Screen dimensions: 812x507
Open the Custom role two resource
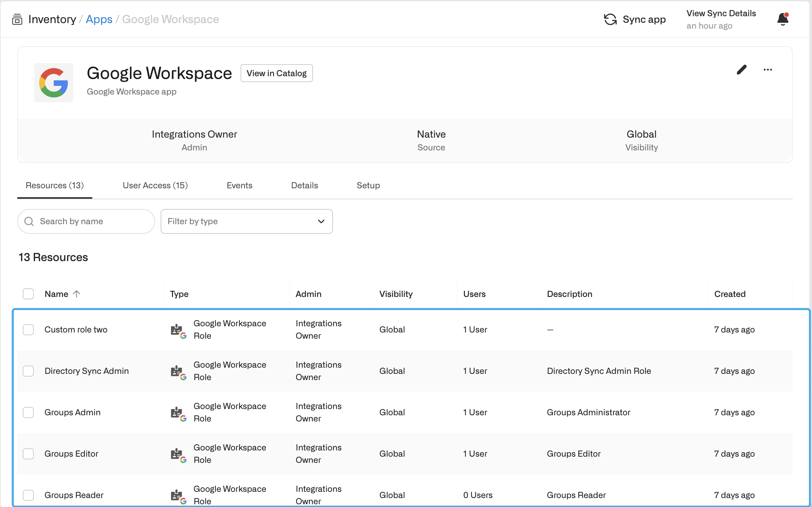click(76, 330)
